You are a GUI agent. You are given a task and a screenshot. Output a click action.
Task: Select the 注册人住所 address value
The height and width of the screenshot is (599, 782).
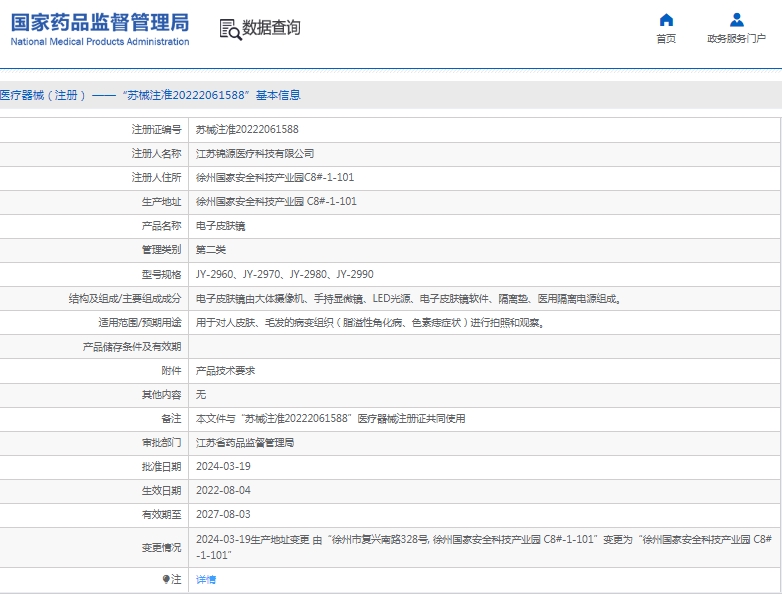[275, 178]
